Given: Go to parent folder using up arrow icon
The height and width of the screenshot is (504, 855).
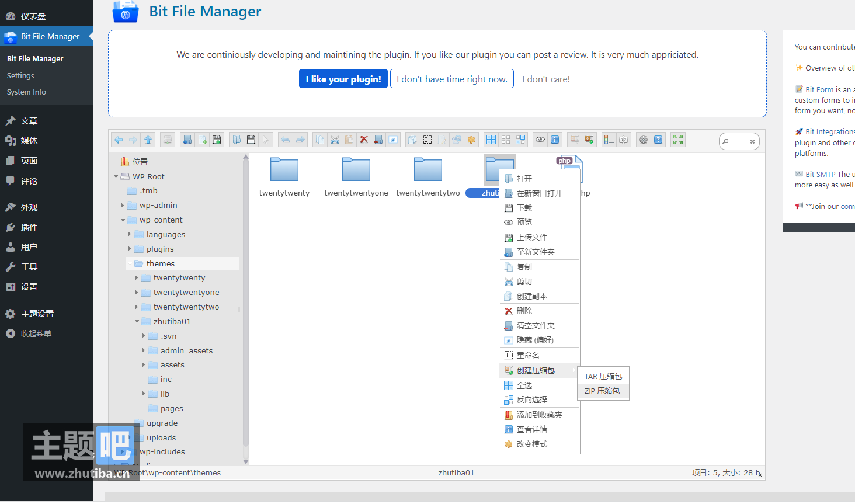Looking at the screenshot, I should [148, 140].
